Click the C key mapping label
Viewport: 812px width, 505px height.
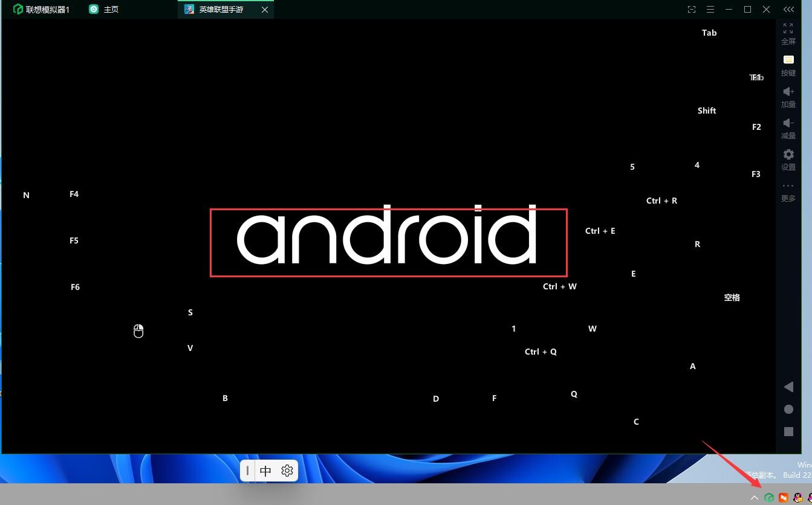635,422
